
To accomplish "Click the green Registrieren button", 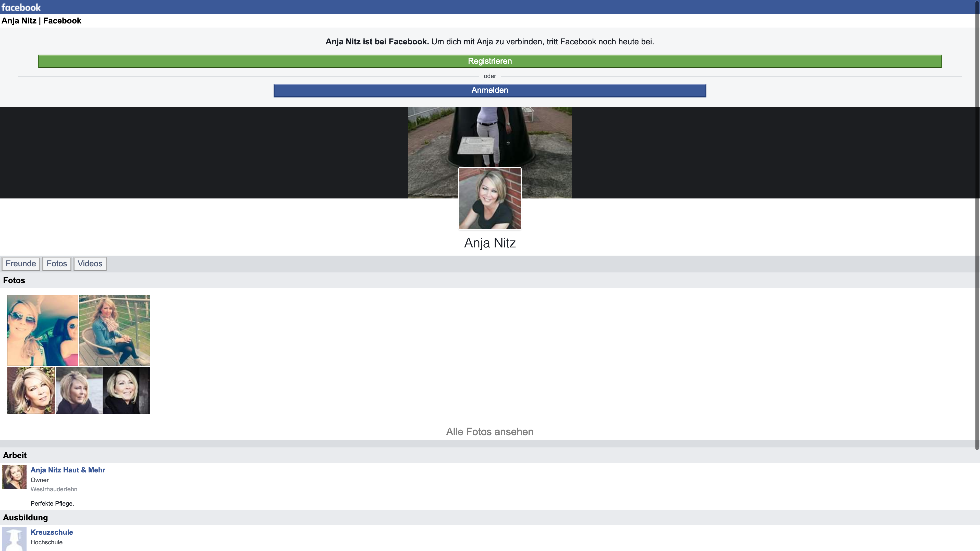I will tap(490, 61).
